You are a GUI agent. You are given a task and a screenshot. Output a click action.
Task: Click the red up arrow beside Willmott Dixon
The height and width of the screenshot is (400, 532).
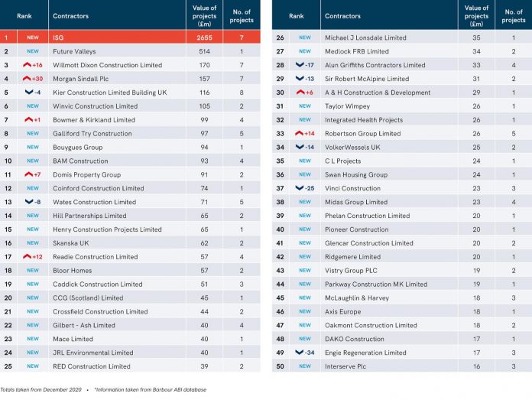coord(26,65)
